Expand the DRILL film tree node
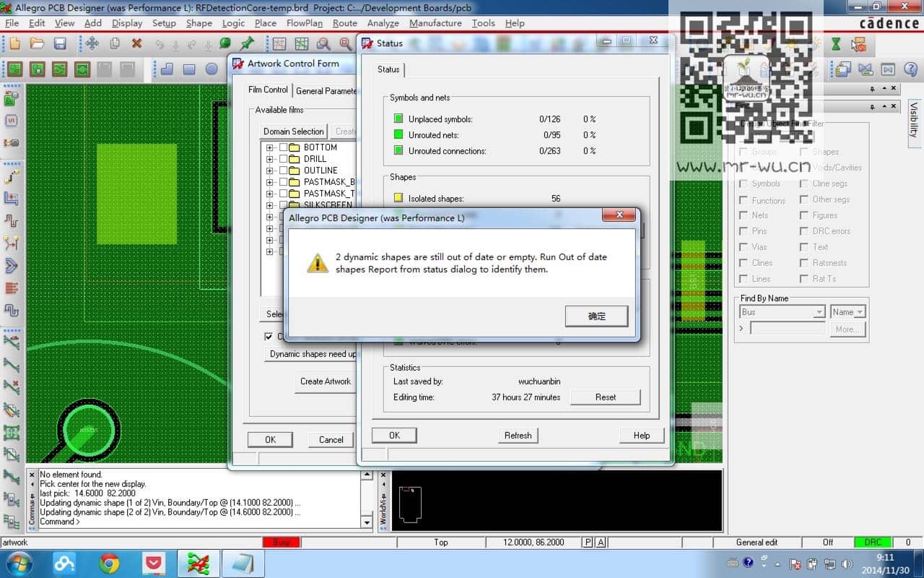This screenshot has height=578, width=924. pyautogui.click(x=270, y=159)
